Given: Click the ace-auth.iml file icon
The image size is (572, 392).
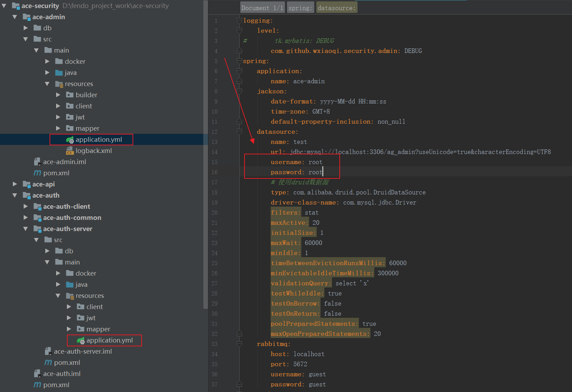Looking at the screenshot, I should (x=37, y=374).
